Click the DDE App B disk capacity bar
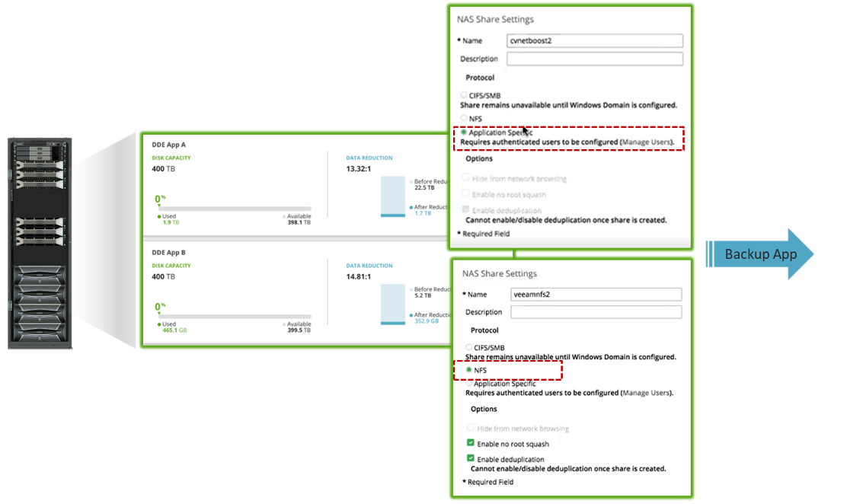The image size is (847, 504). tap(234, 316)
